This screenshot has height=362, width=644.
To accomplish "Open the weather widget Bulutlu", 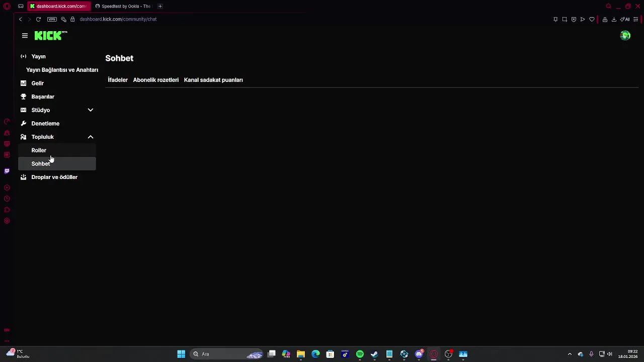I will coord(18,354).
